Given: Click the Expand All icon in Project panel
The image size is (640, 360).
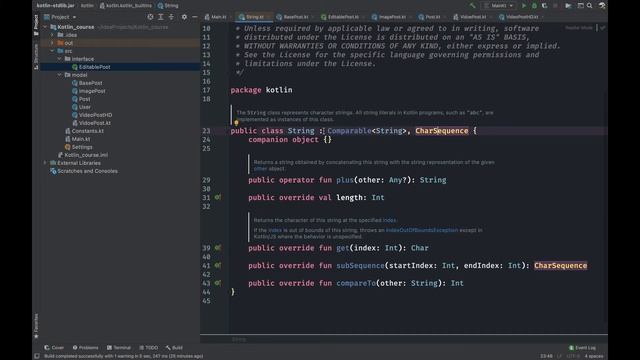Looking at the screenshot, I should pos(161,17).
